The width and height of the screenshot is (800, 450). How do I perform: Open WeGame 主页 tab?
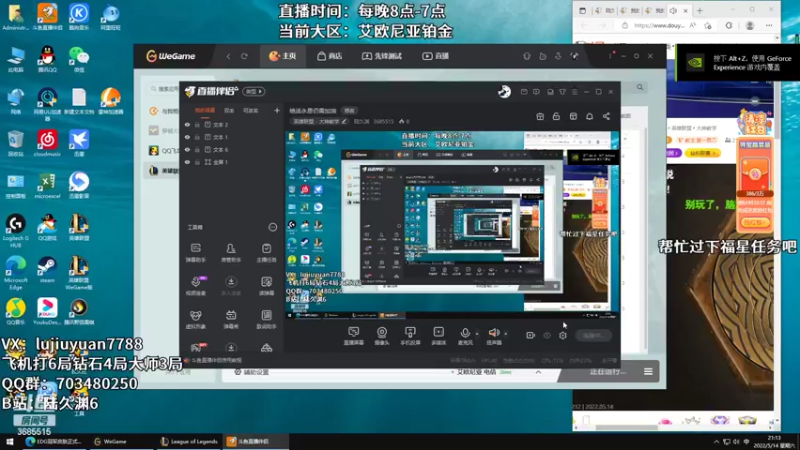283,56
